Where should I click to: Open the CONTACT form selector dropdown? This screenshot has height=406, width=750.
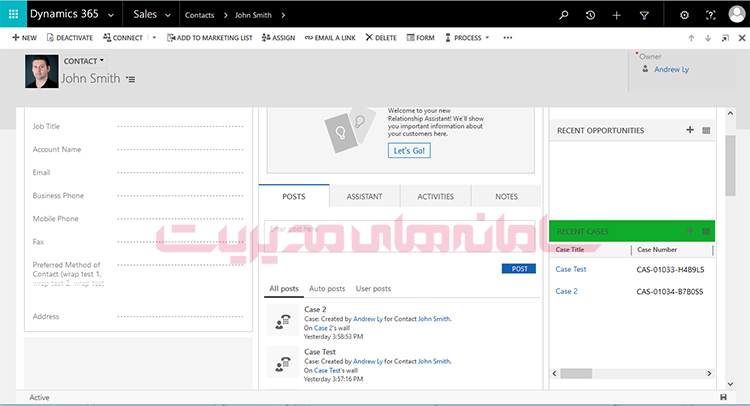pyautogui.click(x=84, y=61)
